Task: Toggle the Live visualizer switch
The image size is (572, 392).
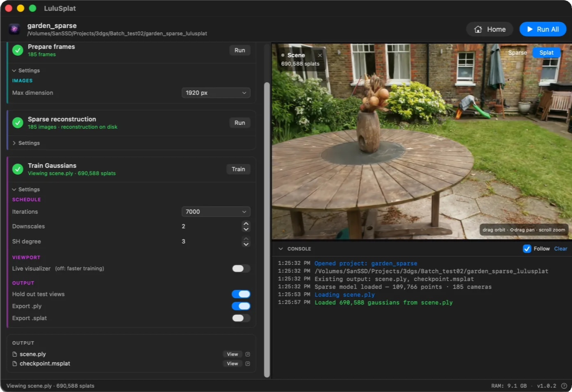Action: 241,269
